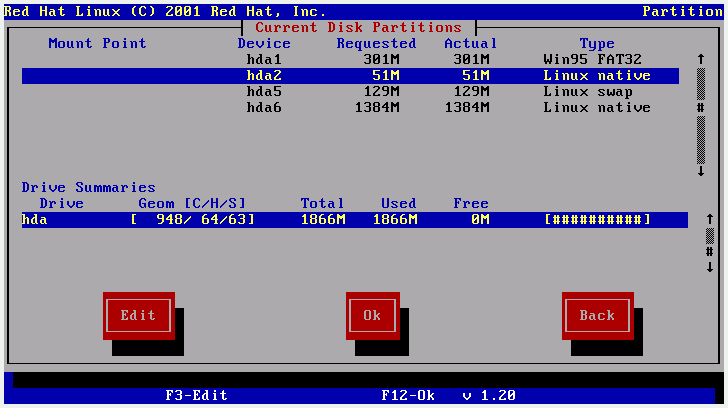Click the Requested column header
The image size is (728, 408).
click(377, 44)
